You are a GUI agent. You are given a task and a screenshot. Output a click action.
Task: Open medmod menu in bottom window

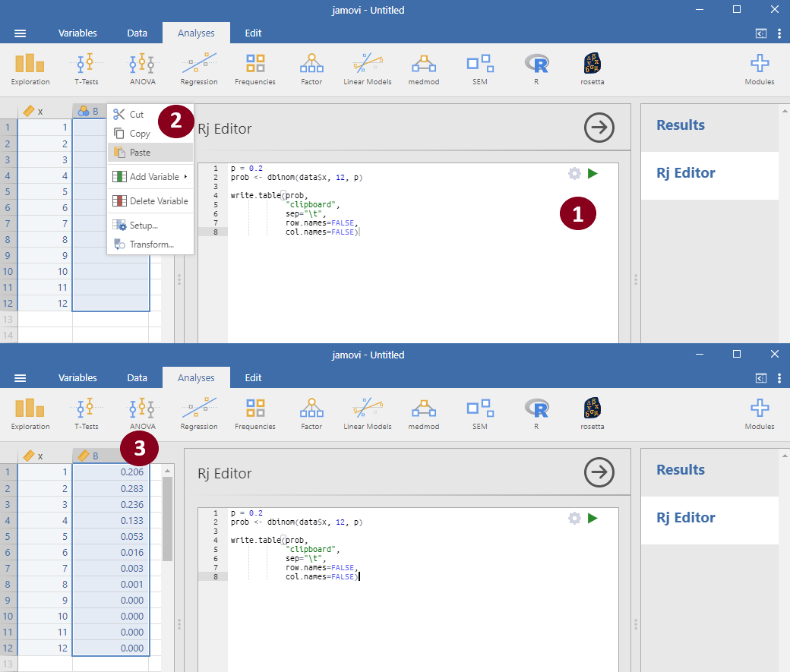424,414
